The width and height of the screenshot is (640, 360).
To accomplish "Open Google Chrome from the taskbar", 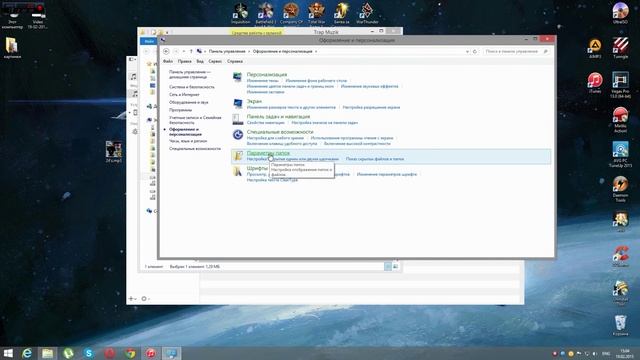I will pos(130,353).
